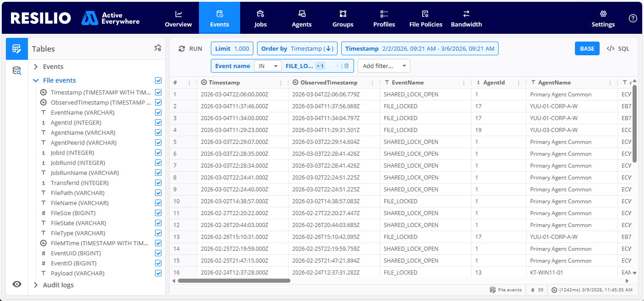The image size is (644, 301).
Task: Click the Timestamp column clock icon
Action: point(204,83)
